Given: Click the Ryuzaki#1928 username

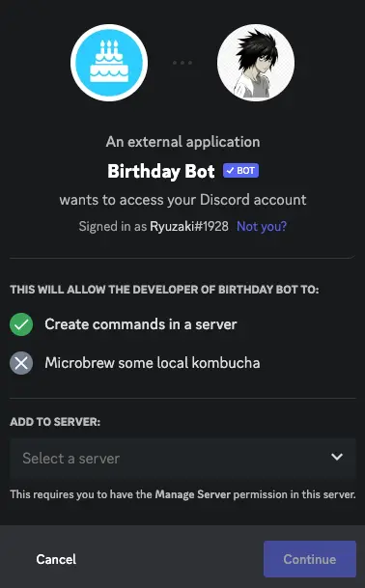Looking at the screenshot, I should pyautogui.click(x=189, y=227).
